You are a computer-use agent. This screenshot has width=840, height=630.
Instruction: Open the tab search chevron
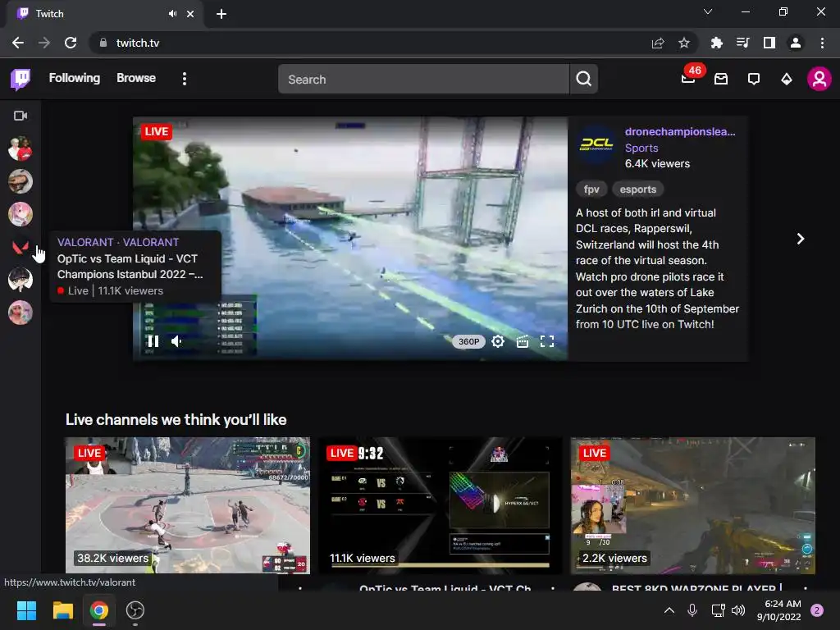(x=708, y=11)
